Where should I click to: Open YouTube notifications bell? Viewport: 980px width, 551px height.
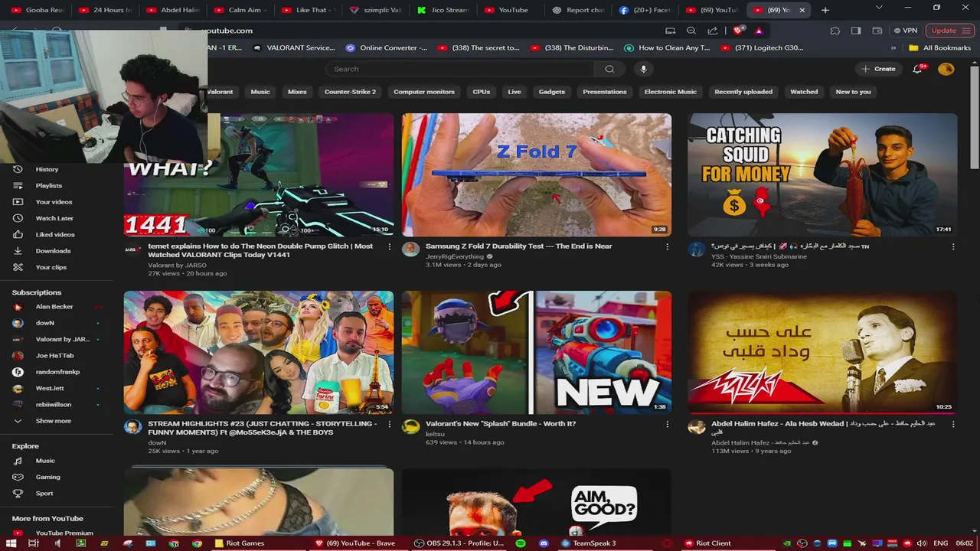pyautogui.click(x=917, y=69)
